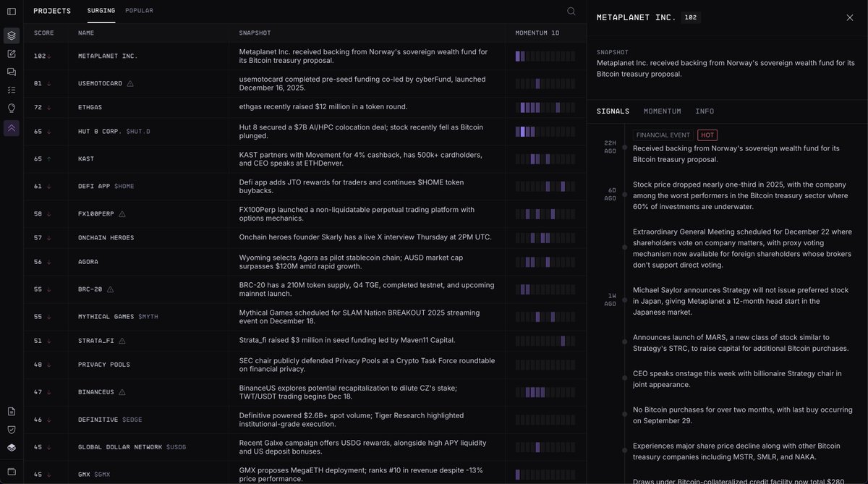Screen dimensions: 868x484
Task: Select signal about no Bitcoin purchases
Action: coord(743,415)
